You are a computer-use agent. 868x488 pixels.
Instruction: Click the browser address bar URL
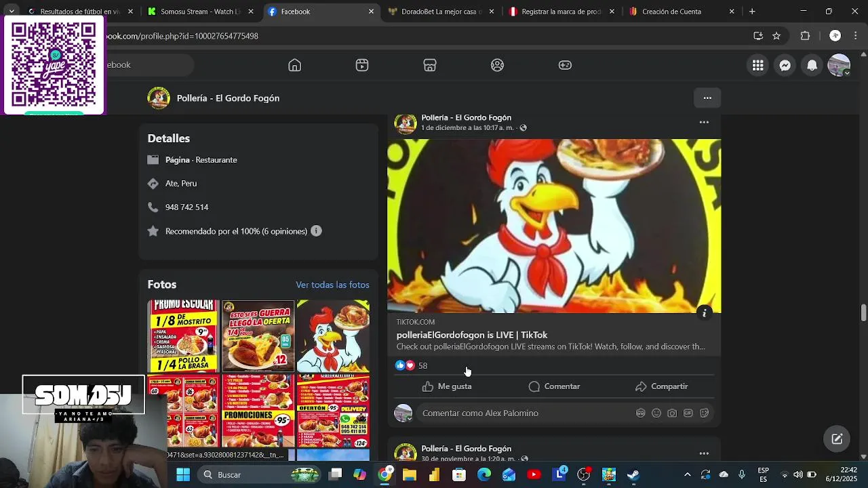tap(182, 36)
